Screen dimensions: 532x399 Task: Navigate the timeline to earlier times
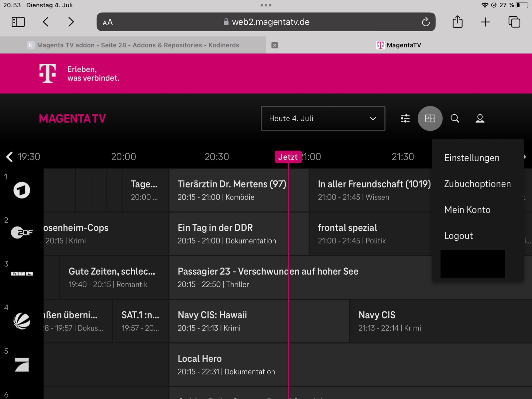coord(9,157)
